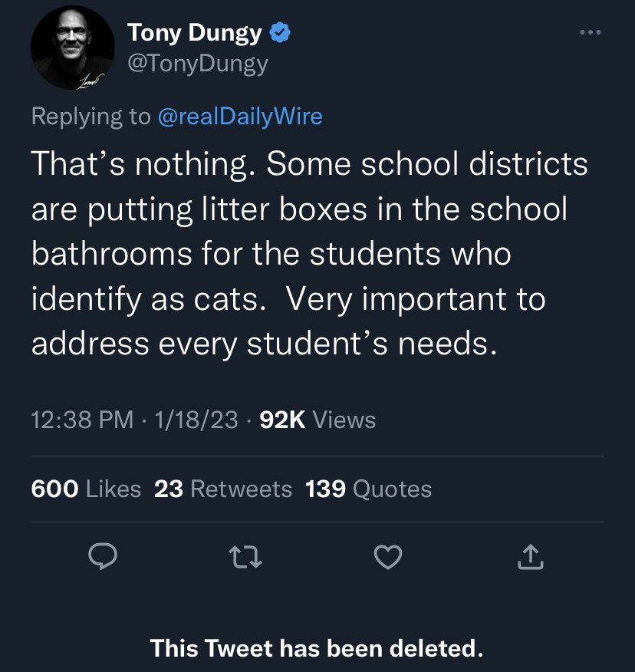Click the Tony Dungy display name
Viewport: 635px width, 672px height.
(196, 33)
